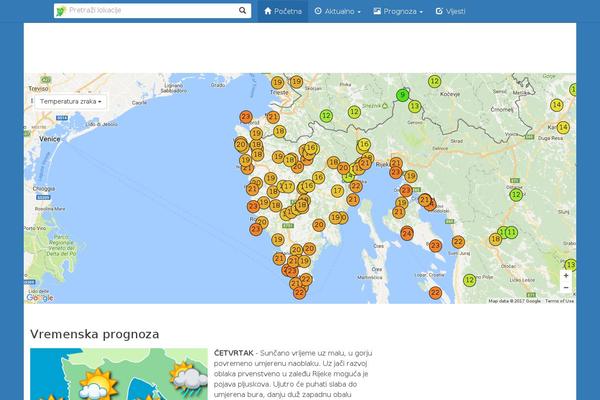Viewport: 600px width, 400px height.
Task: Select the 22 marker above Sveti Juraj
Action: click(458, 242)
